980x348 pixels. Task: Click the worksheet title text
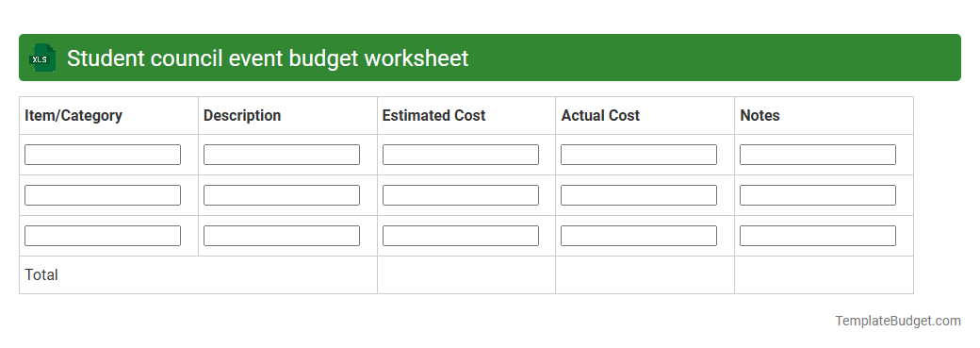268,58
